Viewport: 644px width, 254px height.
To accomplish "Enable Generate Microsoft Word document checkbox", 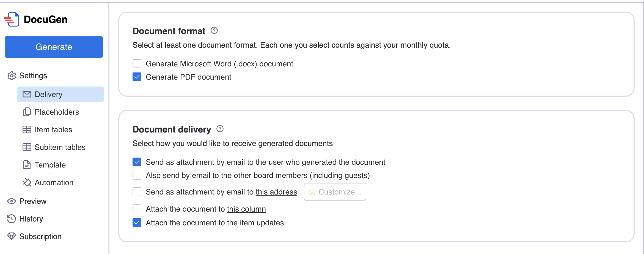I will tap(137, 64).
